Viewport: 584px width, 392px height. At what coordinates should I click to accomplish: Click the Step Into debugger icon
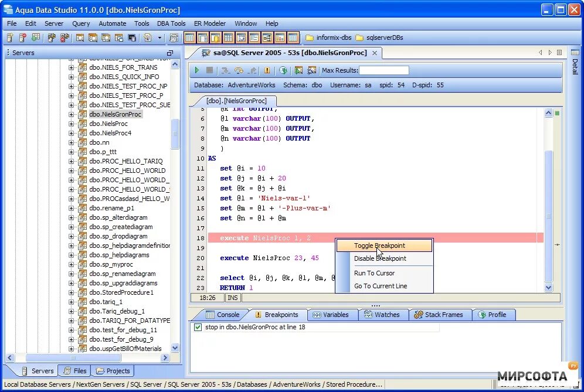225,70
